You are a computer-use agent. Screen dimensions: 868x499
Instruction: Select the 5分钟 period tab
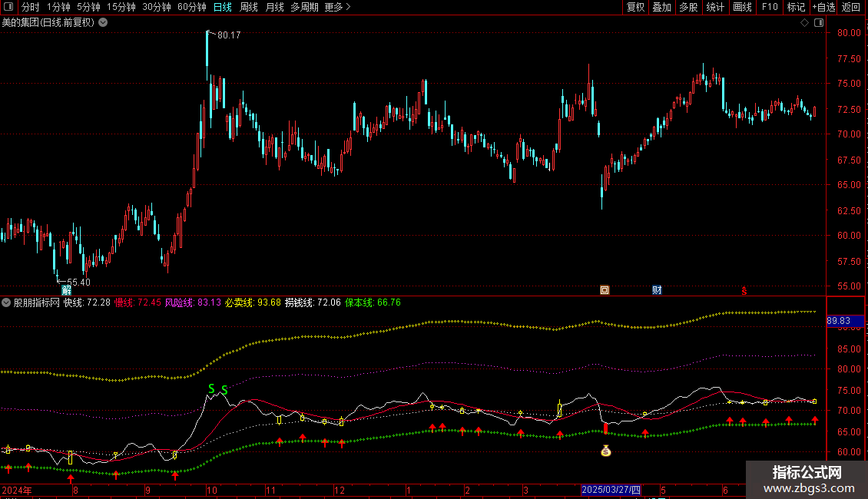88,7
